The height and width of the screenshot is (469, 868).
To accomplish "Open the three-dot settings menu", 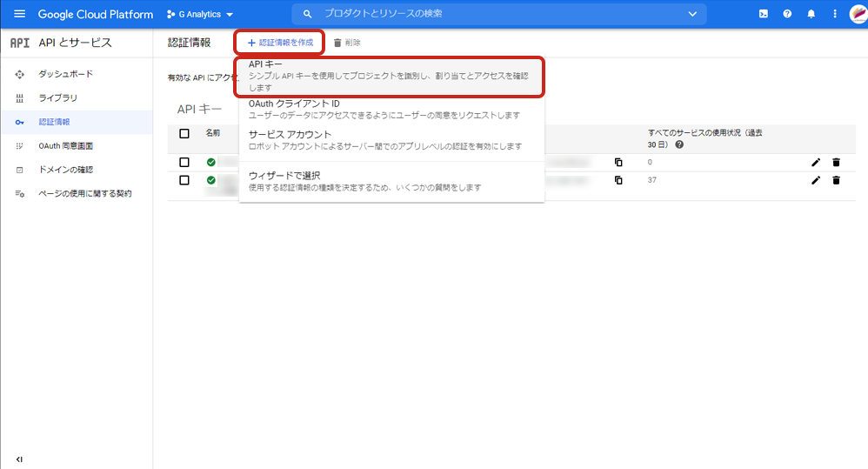I will tap(834, 14).
